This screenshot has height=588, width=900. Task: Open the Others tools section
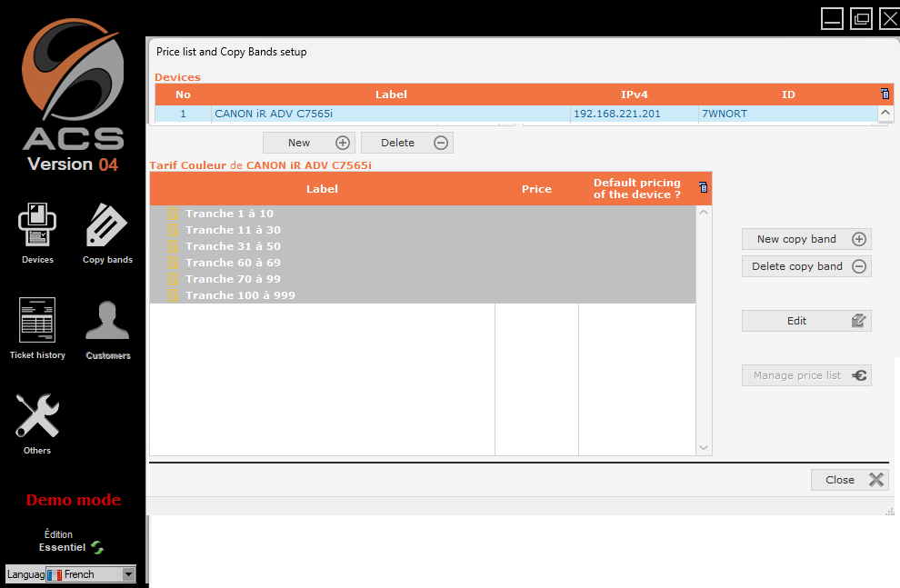click(x=37, y=424)
